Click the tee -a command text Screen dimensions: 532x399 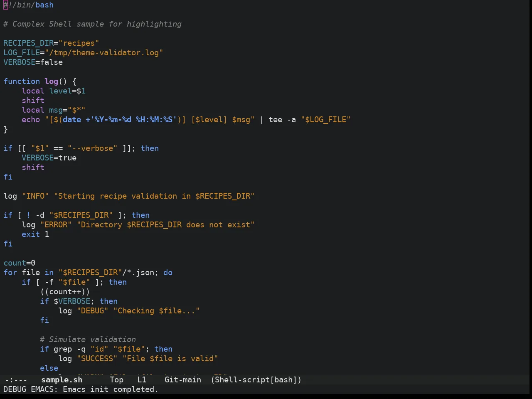click(x=282, y=120)
